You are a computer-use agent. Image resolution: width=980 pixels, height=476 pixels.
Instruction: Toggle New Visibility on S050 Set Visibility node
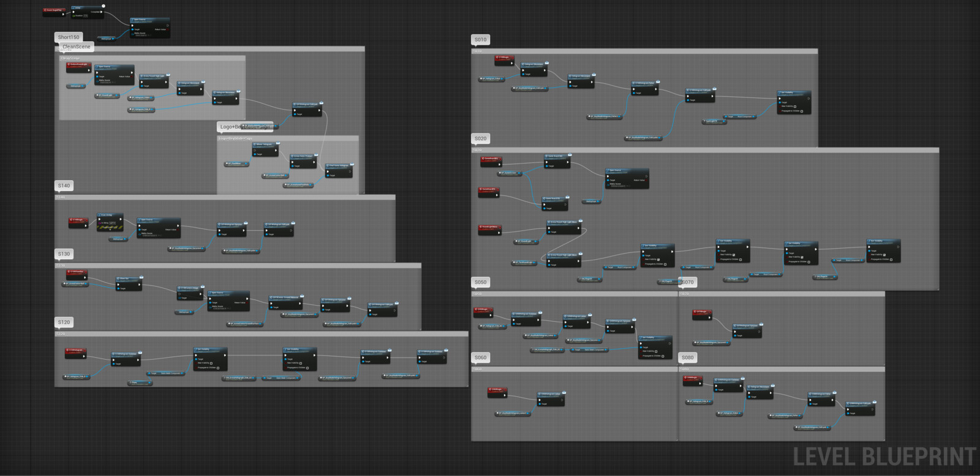click(656, 352)
